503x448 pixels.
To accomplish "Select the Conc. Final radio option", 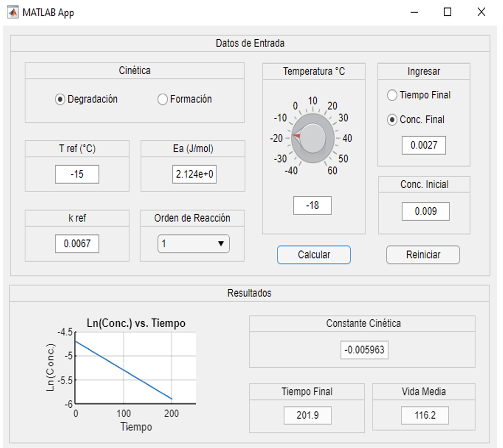I will (392, 120).
